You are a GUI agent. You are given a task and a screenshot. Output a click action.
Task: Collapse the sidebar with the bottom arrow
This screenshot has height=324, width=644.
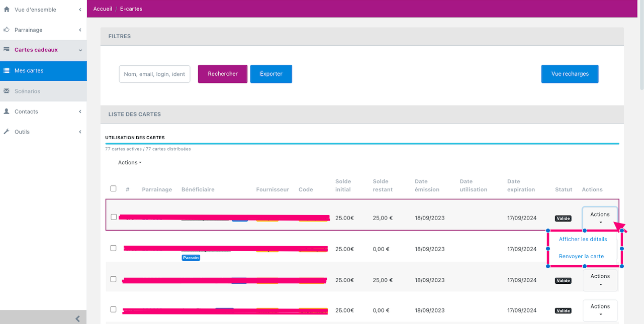pyautogui.click(x=77, y=318)
